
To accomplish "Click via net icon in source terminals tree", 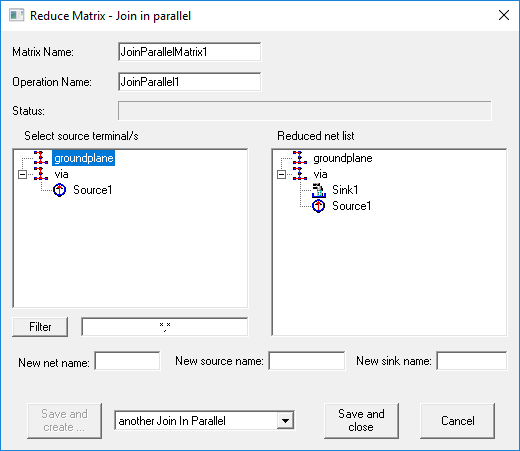I will 41,174.
